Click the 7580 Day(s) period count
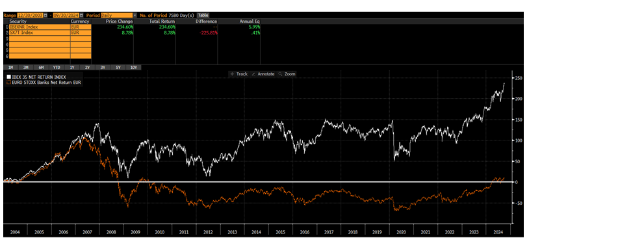644x251 pixels. pyautogui.click(x=181, y=15)
